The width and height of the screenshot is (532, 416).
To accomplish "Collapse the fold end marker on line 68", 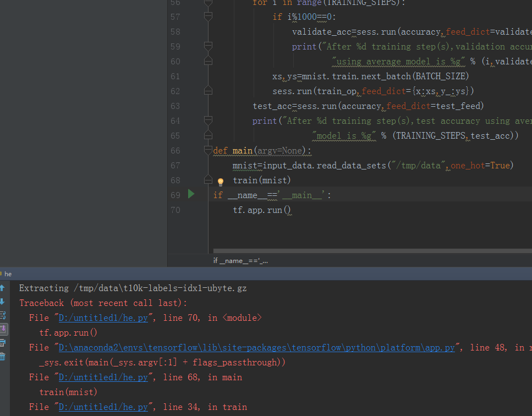I will click(x=209, y=180).
